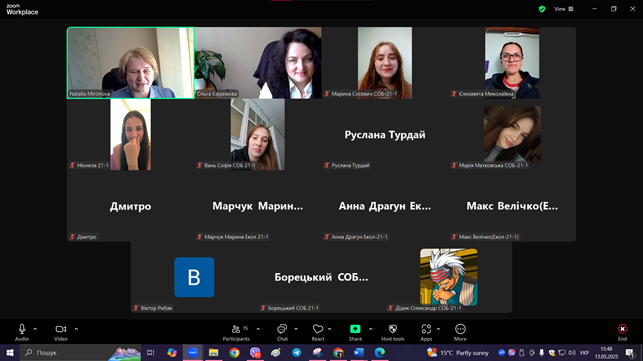The width and height of the screenshot is (643, 361).
Task: End the meeting with End button
Action: click(622, 332)
